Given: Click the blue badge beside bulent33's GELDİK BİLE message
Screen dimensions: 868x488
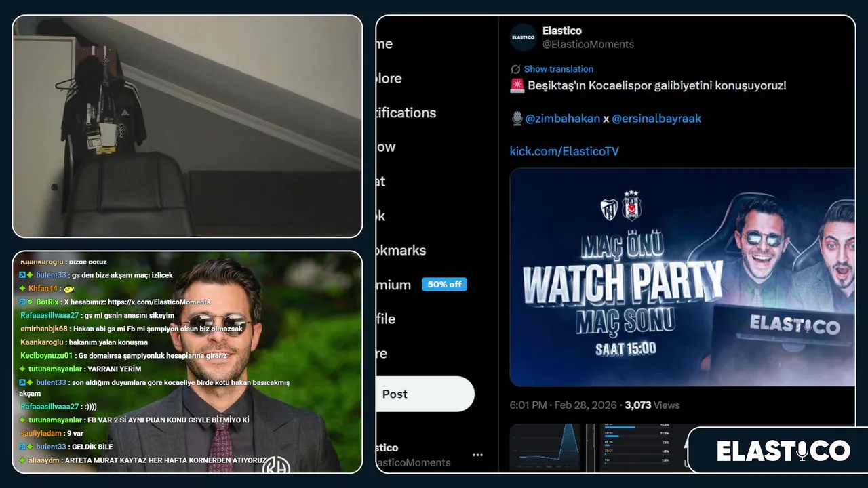Looking at the screenshot, I should point(22,447).
